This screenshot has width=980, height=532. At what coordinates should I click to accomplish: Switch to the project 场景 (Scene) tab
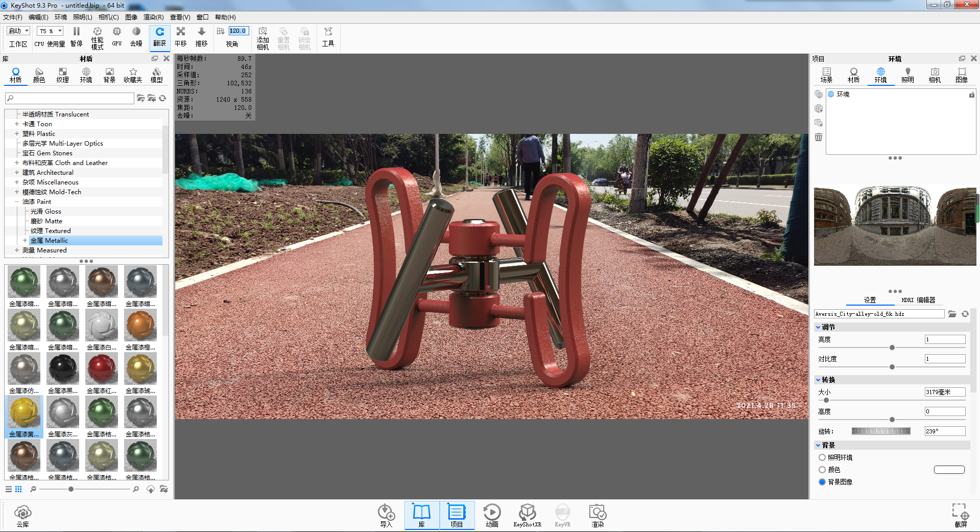pos(826,75)
